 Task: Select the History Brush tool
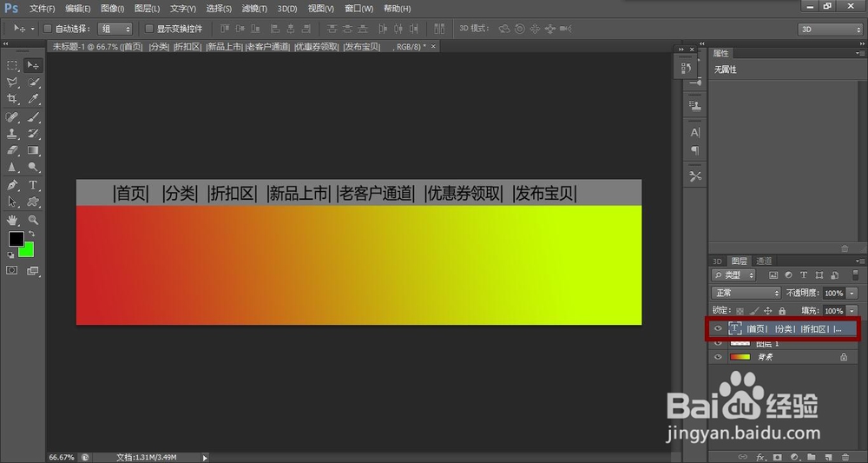(x=33, y=134)
